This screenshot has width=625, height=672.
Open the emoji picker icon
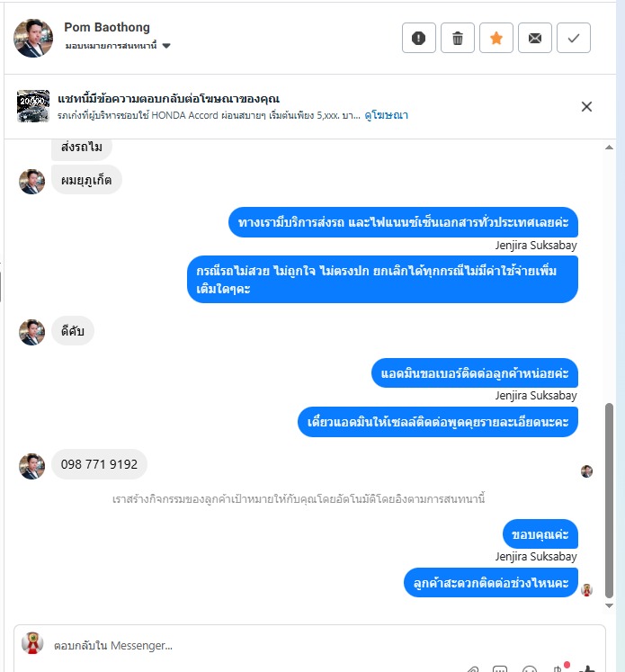[530, 669]
